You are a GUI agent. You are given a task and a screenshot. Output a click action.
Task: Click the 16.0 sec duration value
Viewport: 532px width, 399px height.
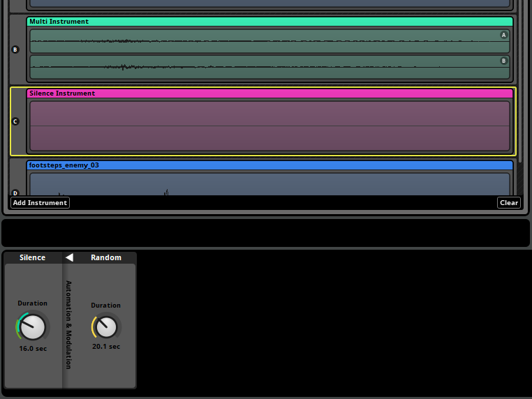[33, 348]
